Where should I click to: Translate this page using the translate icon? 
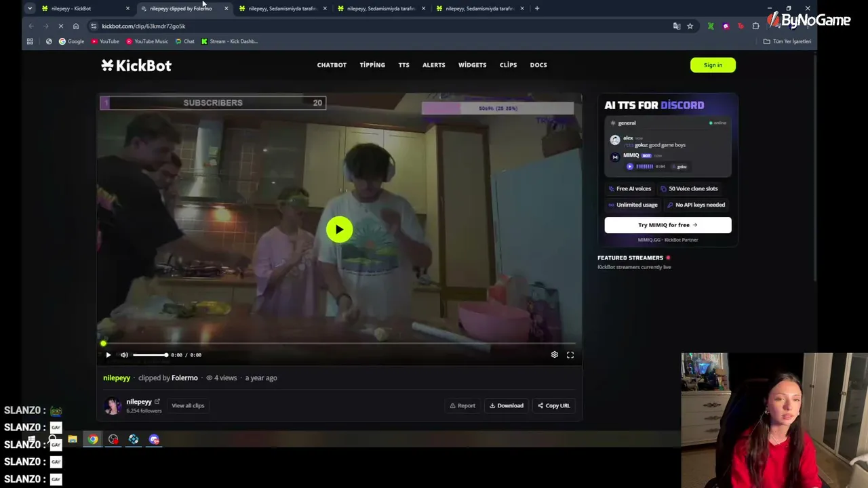pos(676,26)
